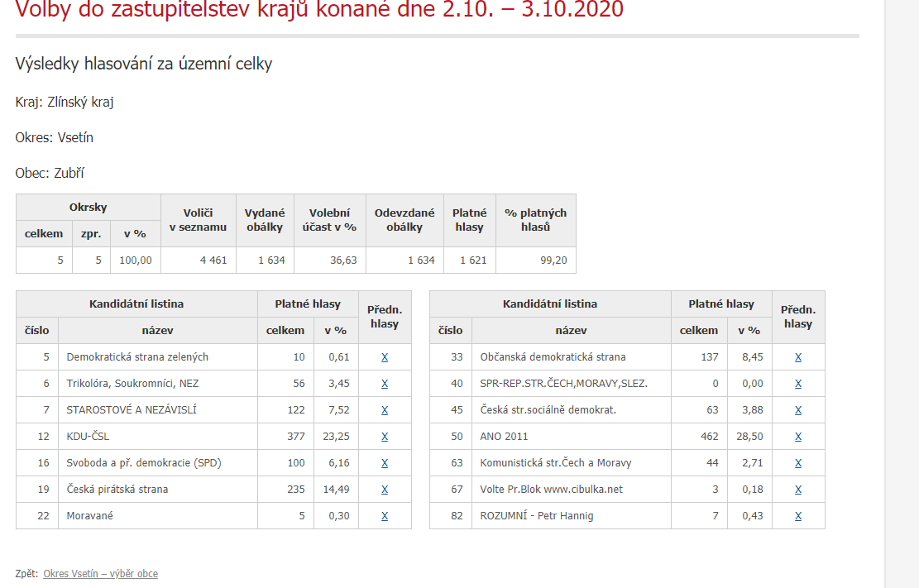The image size is (919, 588).
Task: Click Volební účast v % header
Action: point(329,220)
